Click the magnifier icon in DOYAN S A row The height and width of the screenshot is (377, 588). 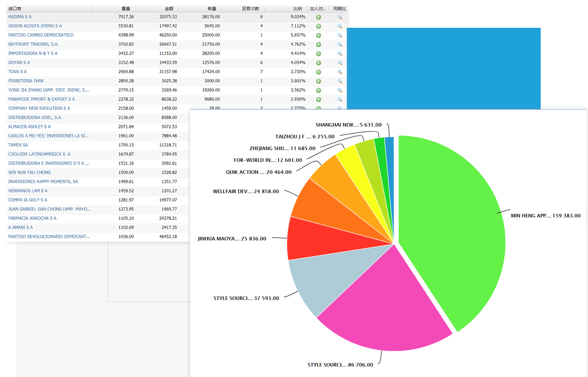click(340, 63)
